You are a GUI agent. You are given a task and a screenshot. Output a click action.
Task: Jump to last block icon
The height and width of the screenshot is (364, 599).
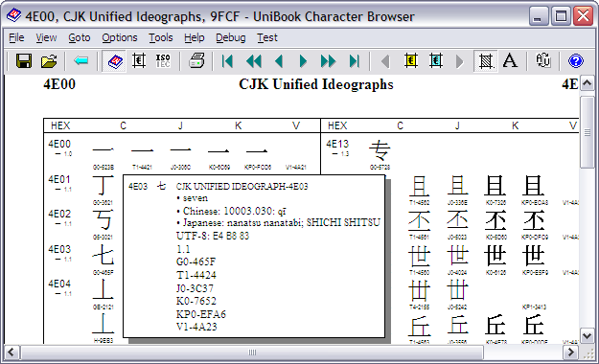(x=355, y=61)
